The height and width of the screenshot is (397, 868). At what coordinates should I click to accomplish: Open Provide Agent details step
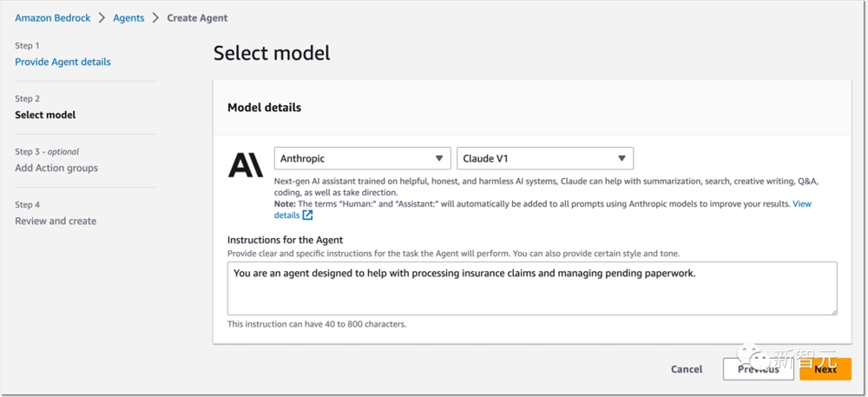pos(63,62)
